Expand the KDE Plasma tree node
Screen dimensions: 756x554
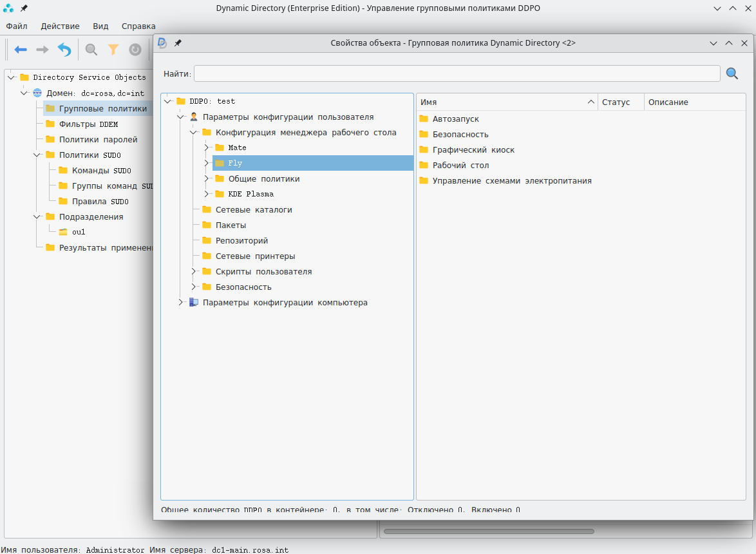coord(207,194)
